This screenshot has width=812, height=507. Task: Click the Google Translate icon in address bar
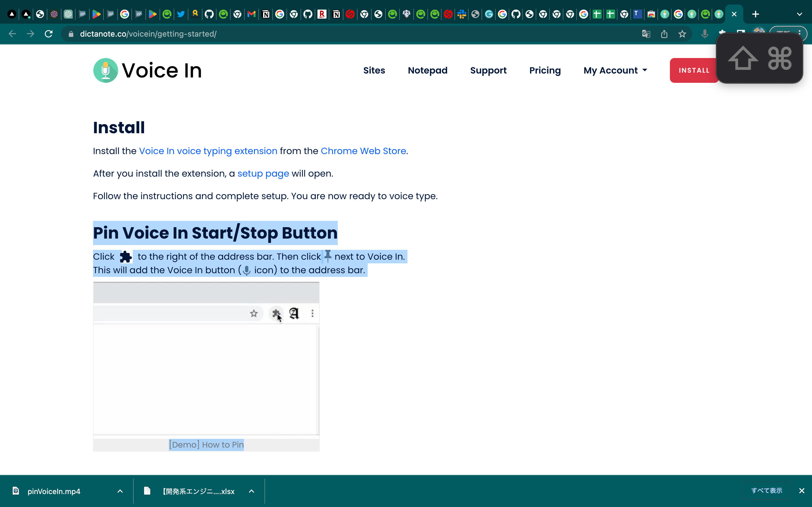(646, 34)
